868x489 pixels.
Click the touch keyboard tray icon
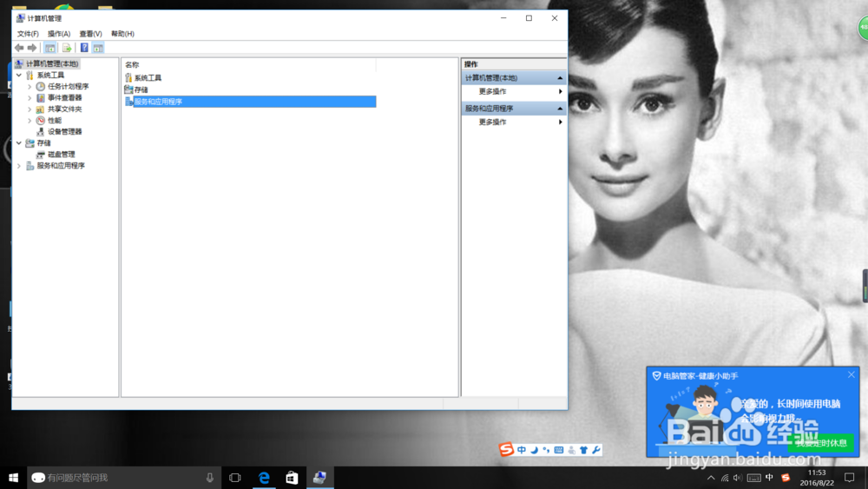point(754,478)
